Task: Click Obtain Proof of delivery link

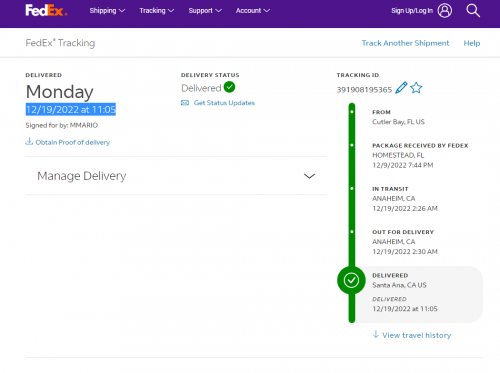Action: pyautogui.click(x=72, y=142)
